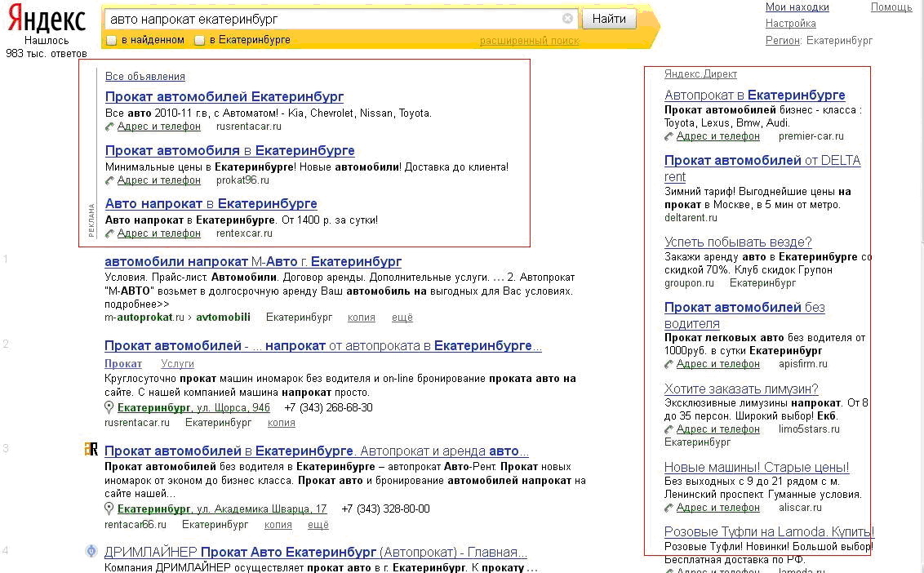This screenshot has width=924, height=573.
Task: Open the Яндекс.Директ link
Action: tap(700, 74)
